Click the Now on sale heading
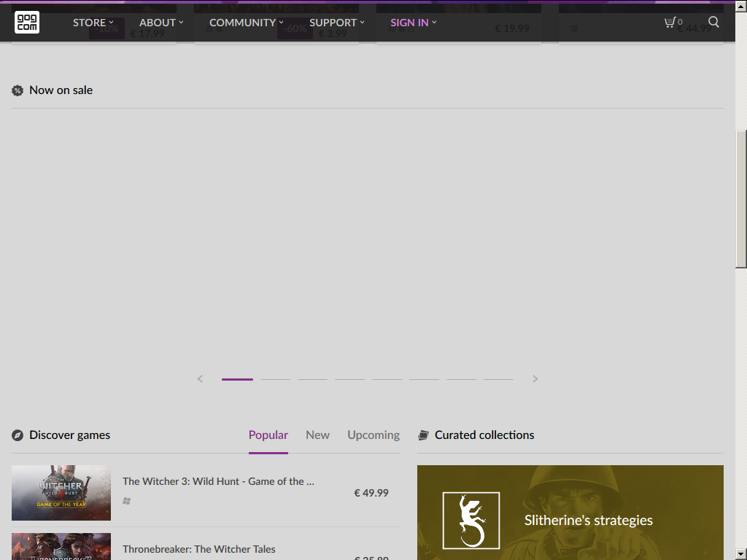The height and width of the screenshot is (560, 747). coord(61,90)
